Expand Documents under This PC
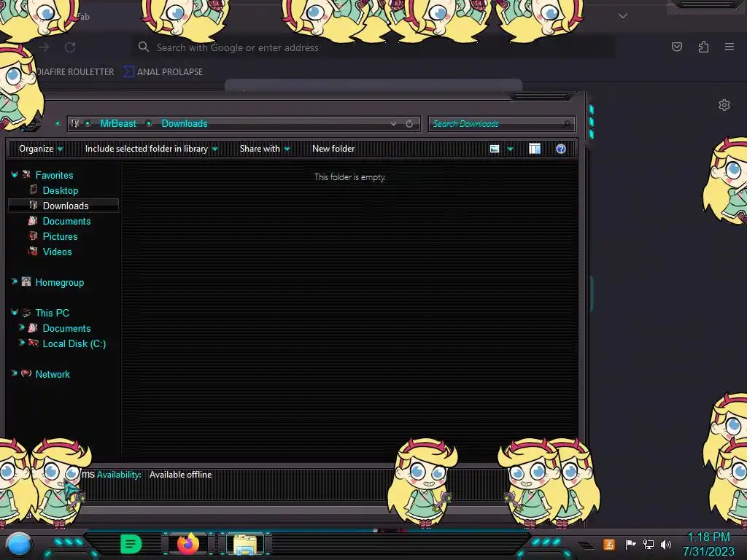747x560 pixels. point(21,327)
